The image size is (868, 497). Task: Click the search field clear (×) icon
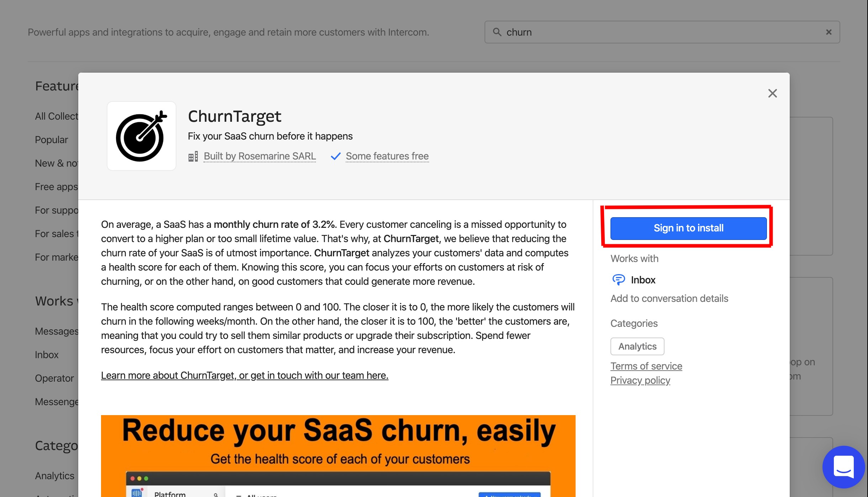coord(829,32)
